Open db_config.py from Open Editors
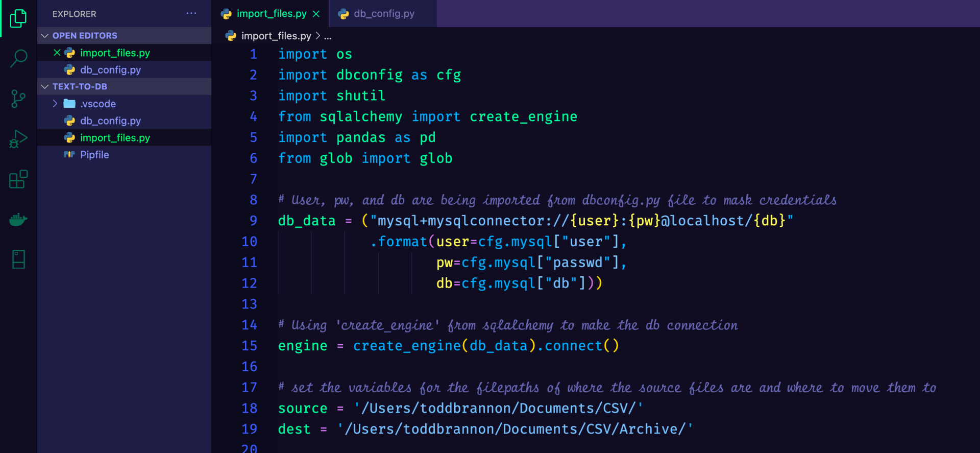980x453 pixels. pyautogui.click(x=124, y=69)
